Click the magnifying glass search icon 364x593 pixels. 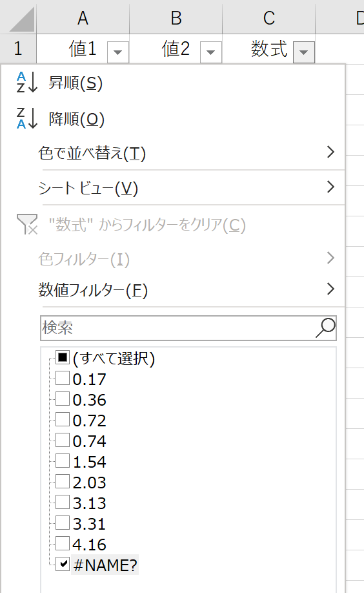click(x=325, y=328)
